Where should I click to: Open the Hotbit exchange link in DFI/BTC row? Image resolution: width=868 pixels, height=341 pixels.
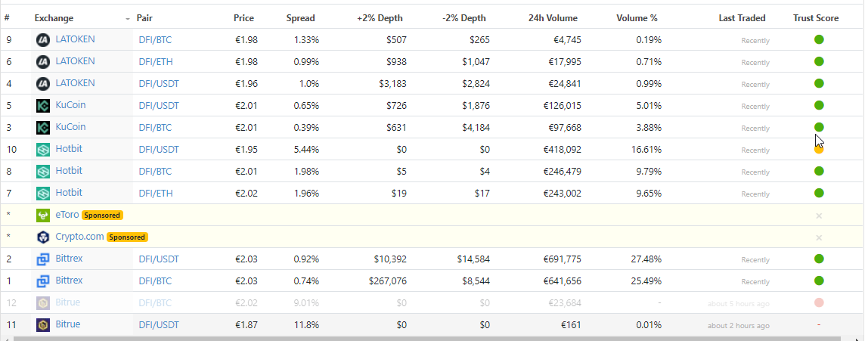pyautogui.click(x=69, y=171)
